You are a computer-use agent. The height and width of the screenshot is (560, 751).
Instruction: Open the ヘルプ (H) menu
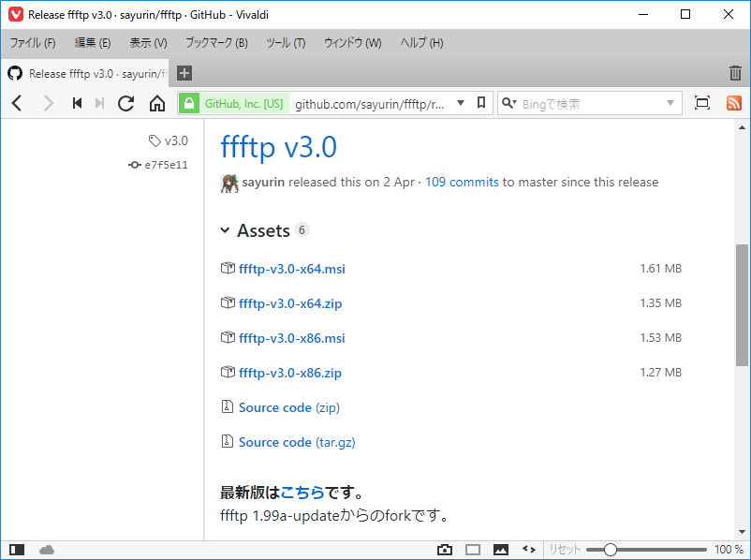(x=421, y=43)
